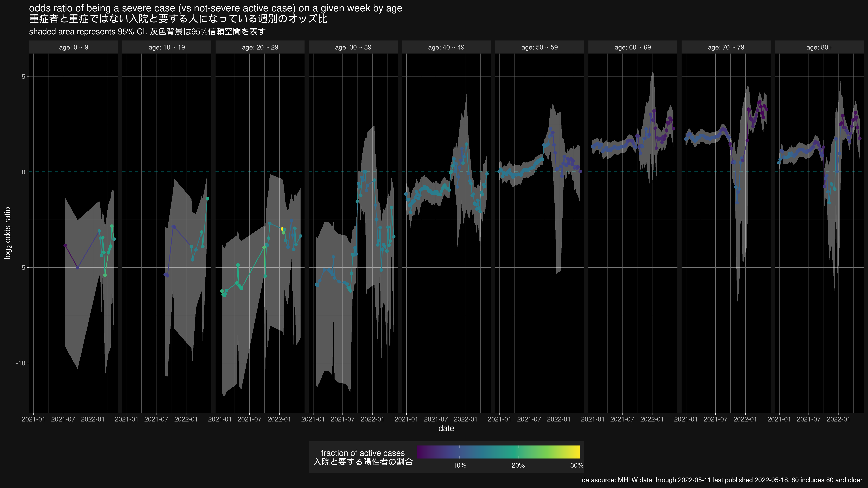Viewport: 868px width, 488px height.
Task: Click the y-axis label -10
Action: pos(21,363)
